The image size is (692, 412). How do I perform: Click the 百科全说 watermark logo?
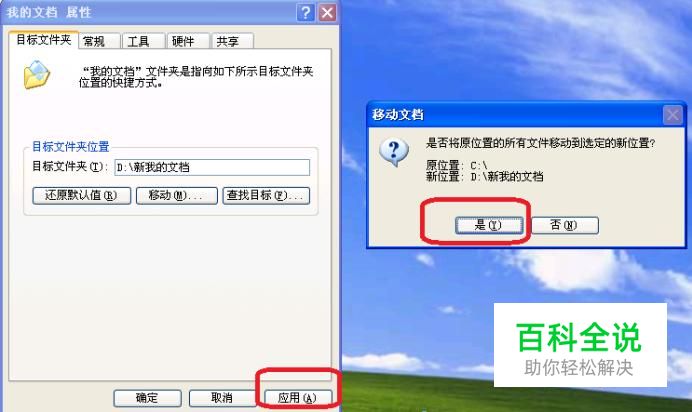580,345
